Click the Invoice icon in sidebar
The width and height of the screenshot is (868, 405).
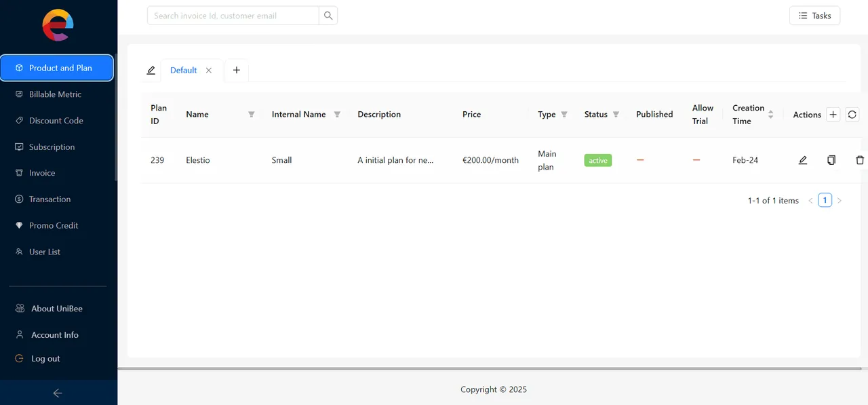19,173
